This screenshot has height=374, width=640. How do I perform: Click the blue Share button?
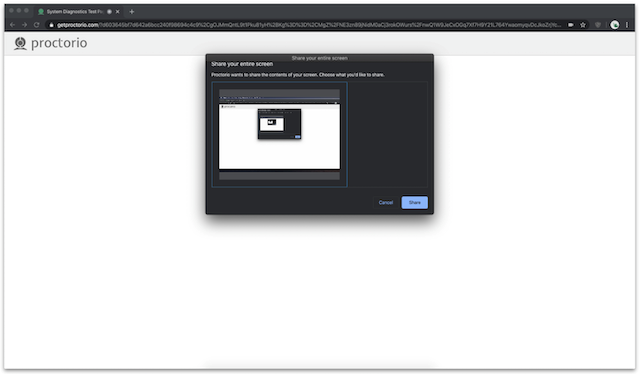(414, 203)
